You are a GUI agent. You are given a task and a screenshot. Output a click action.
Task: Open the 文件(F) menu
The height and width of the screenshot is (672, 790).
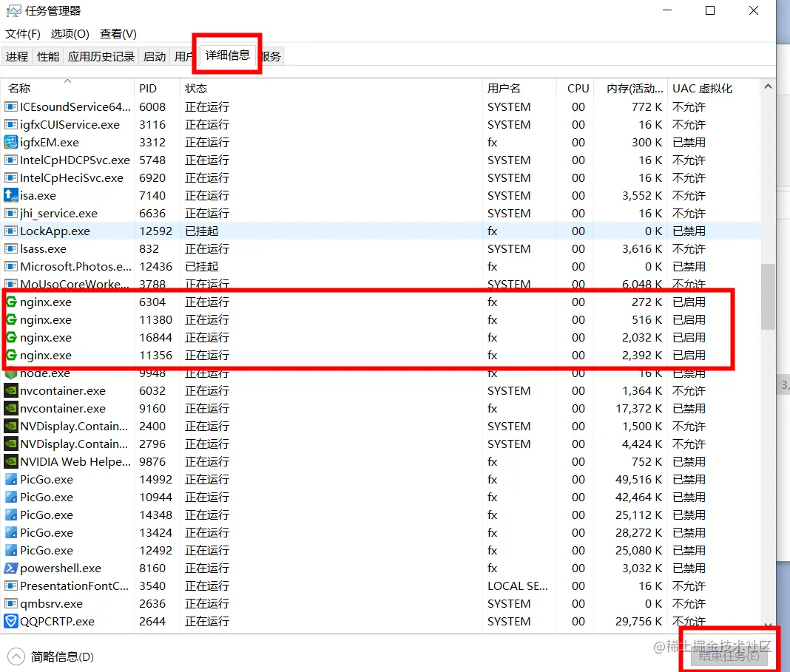tap(23, 34)
